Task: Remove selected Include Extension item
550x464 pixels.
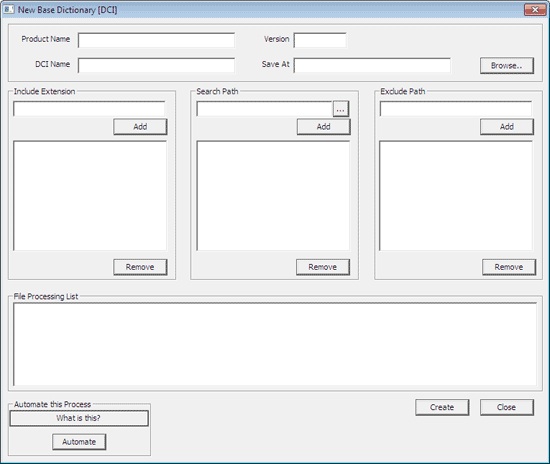Action: pyautogui.click(x=140, y=267)
